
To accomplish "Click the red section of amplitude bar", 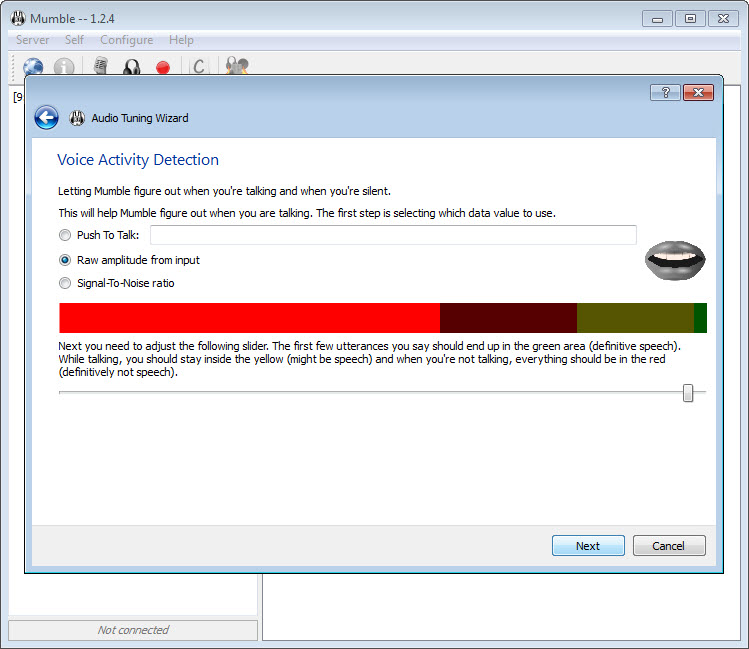I will (x=249, y=318).
